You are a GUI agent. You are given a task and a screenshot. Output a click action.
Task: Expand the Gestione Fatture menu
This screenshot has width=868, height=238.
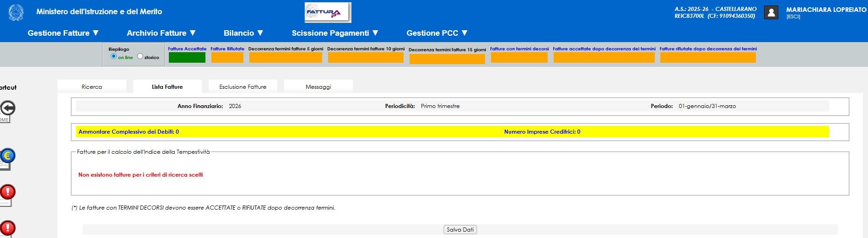[x=63, y=33]
